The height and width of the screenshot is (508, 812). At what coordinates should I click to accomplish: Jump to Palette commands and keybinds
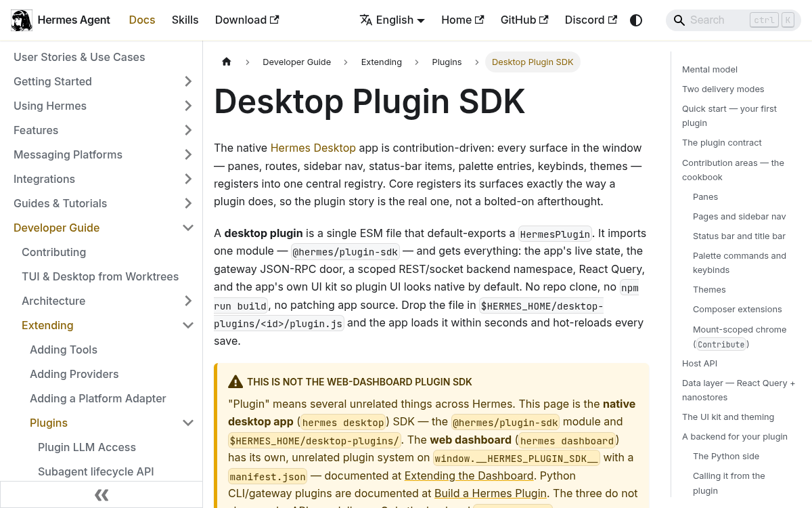pos(740,263)
